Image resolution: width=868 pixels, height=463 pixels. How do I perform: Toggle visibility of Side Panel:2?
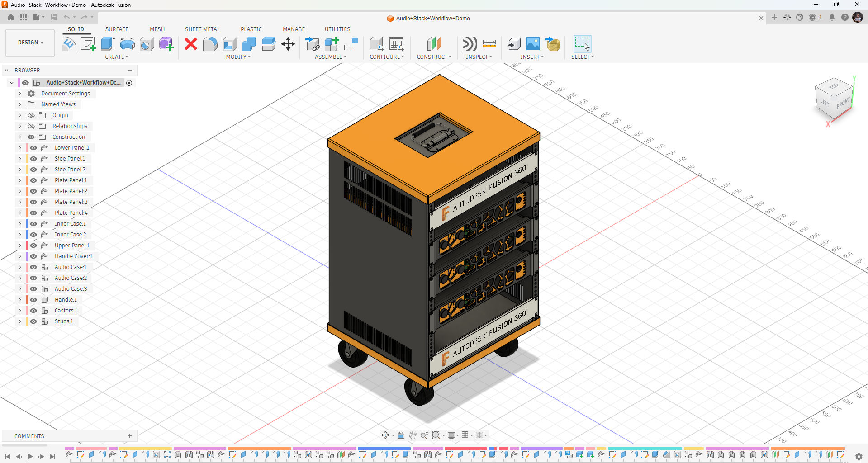[33, 170]
